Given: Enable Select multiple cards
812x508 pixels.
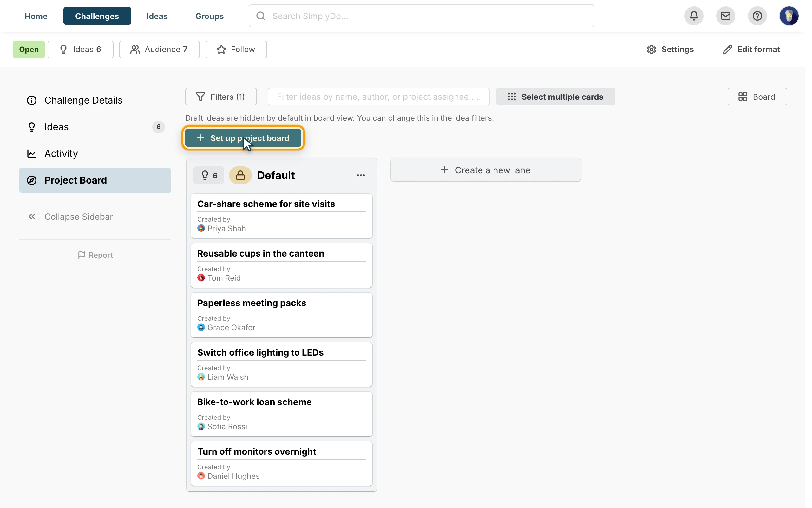Looking at the screenshot, I should click(x=555, y=97).
